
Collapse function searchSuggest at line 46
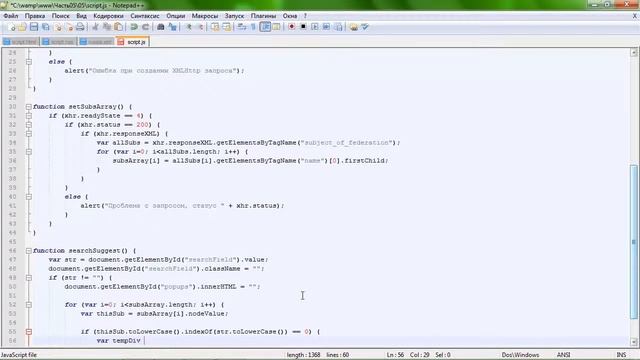pyautogui.click(x=29, y=251)
